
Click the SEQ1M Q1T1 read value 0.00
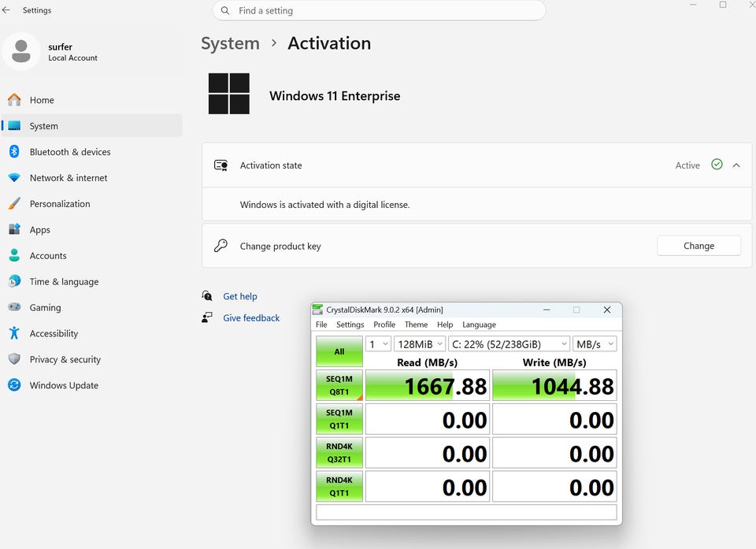[x=428, y=419]
